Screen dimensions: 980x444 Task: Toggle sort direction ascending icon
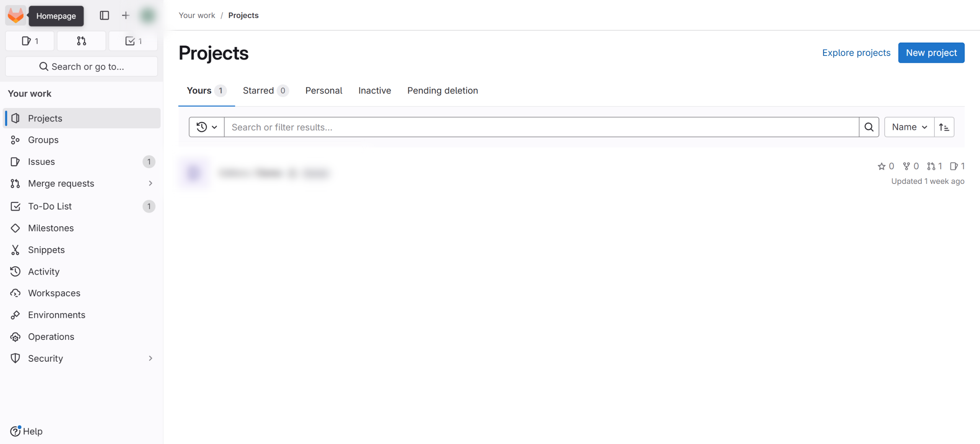coord(944,127)
